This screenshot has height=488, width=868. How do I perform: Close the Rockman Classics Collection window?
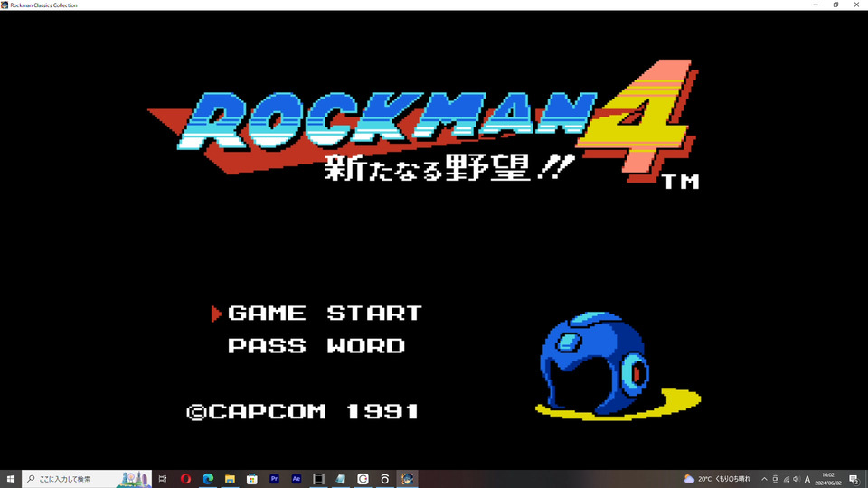point(856,5)
